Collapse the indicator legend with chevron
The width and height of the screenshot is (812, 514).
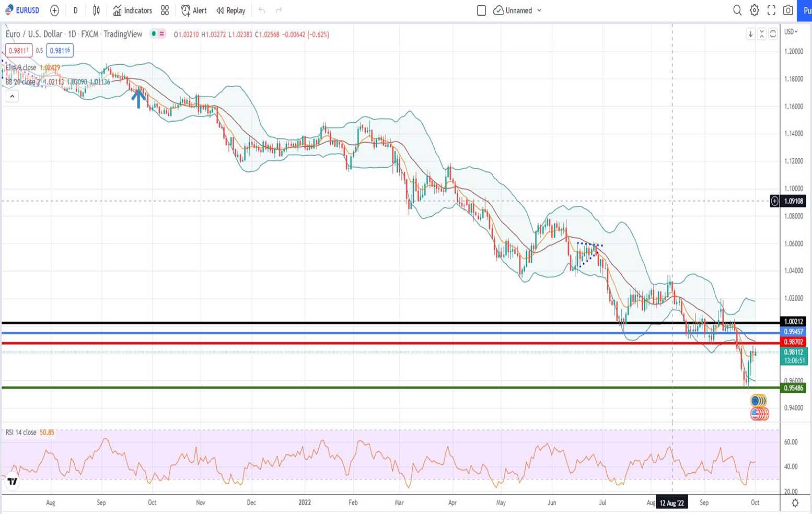(x=12, y=96)
